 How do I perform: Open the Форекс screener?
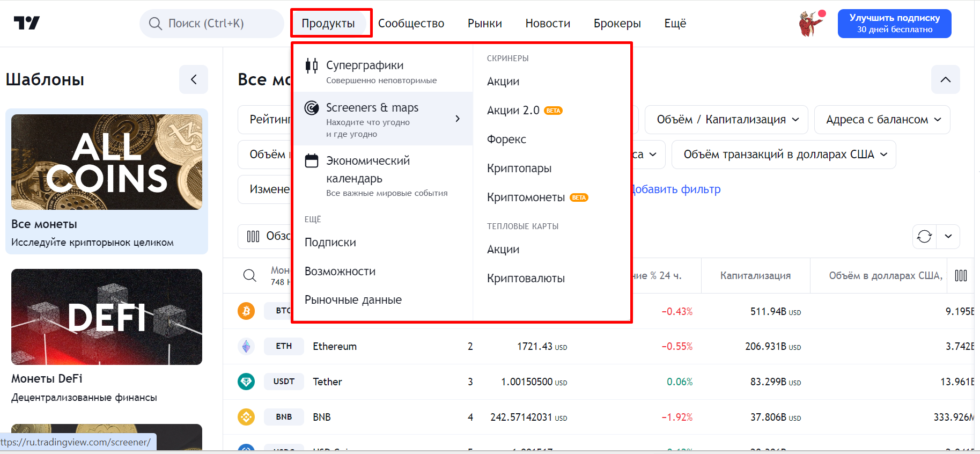[506, 140]
